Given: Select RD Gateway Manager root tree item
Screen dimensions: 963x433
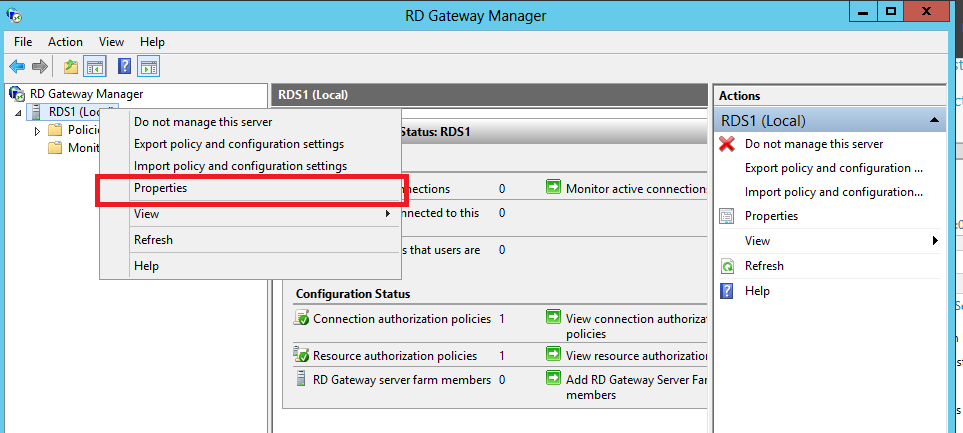Looking at the screenshot, I should (86, 94).
